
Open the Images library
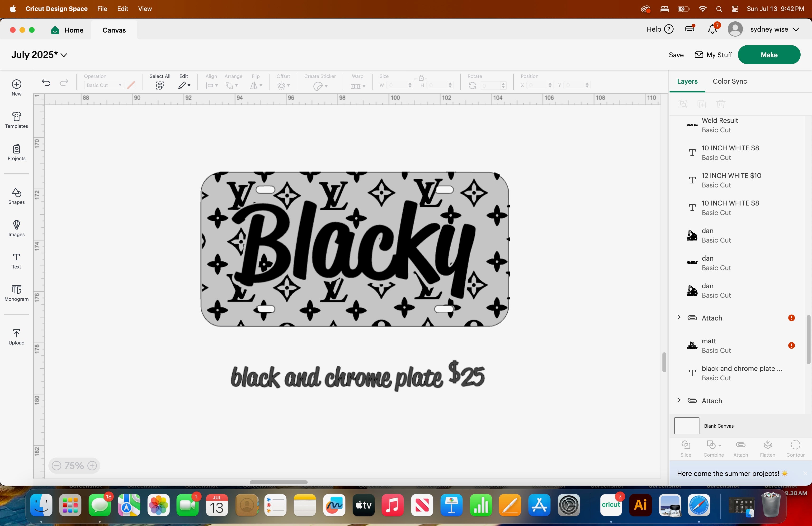16,228
